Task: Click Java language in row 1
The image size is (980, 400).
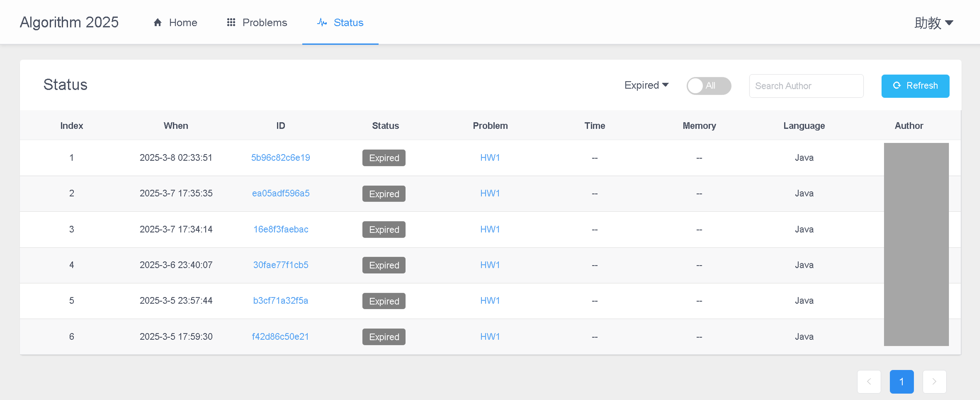Action: point(804,158)
